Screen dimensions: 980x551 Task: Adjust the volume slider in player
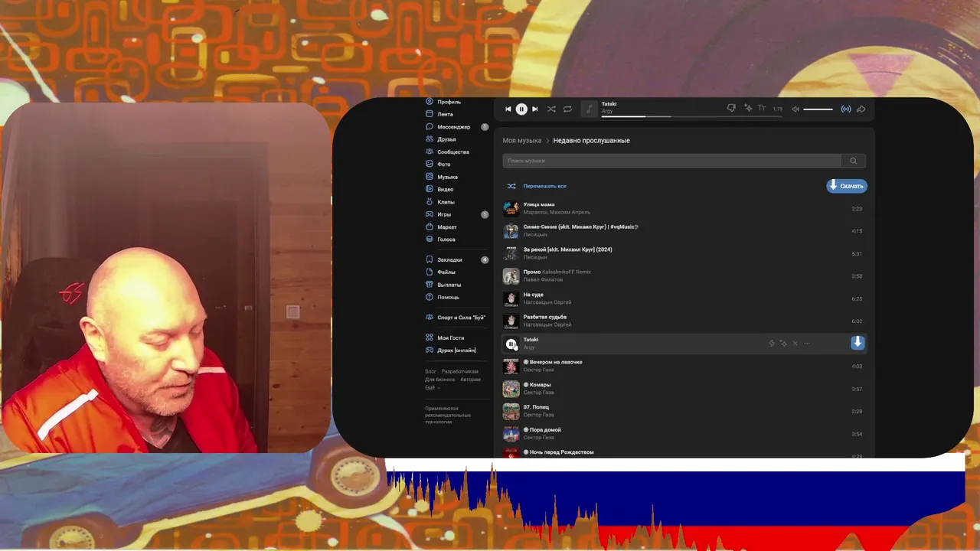pyautogui.click(x=818, y=109)
